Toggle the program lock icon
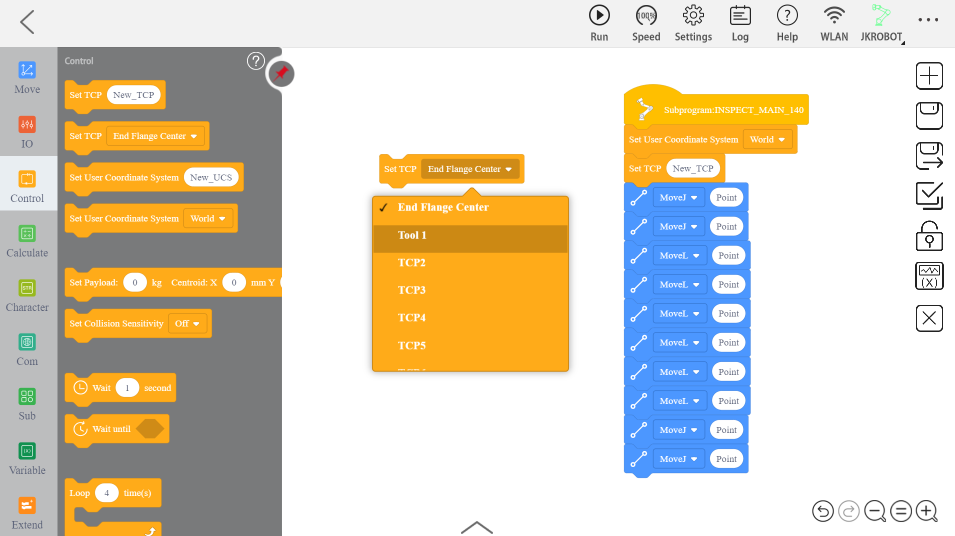Viewport: 955px width, 536px height. [930, 236]
